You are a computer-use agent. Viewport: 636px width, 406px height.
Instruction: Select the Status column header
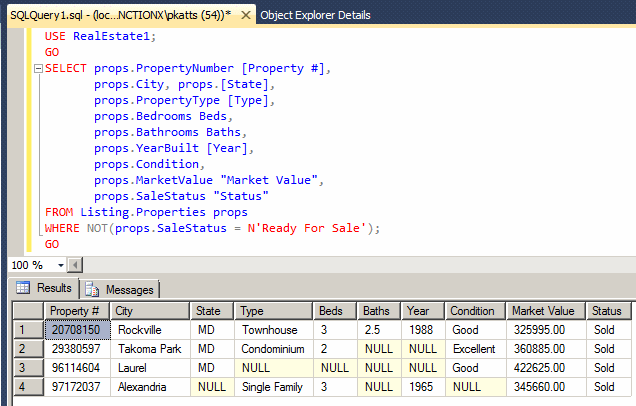[x=609, y=311]
